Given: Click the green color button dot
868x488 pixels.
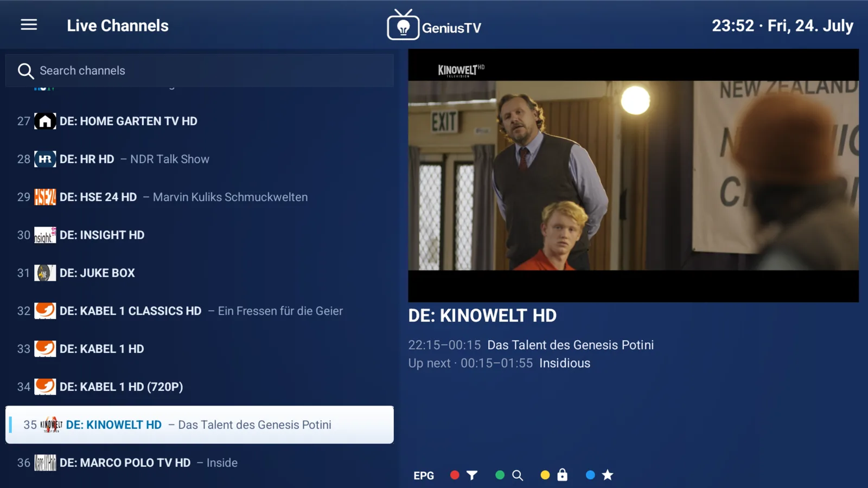Looking at the screenshot, I should point(500,475).
